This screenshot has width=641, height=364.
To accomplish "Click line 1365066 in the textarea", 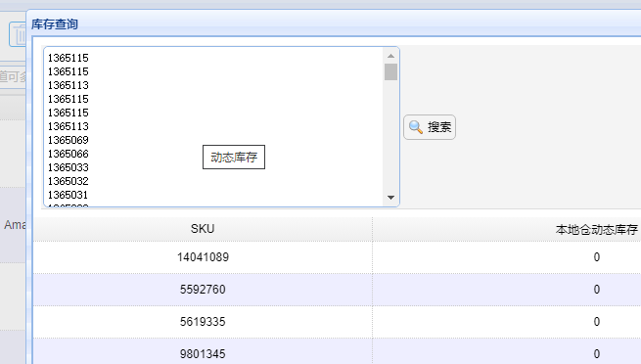I will (68, 154).
